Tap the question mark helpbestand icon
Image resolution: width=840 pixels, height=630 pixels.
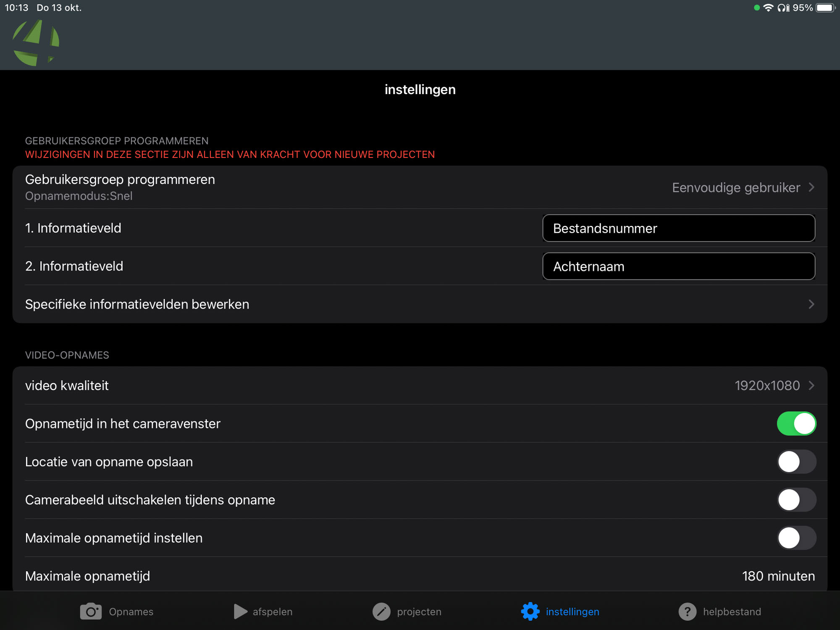(687, 612)
